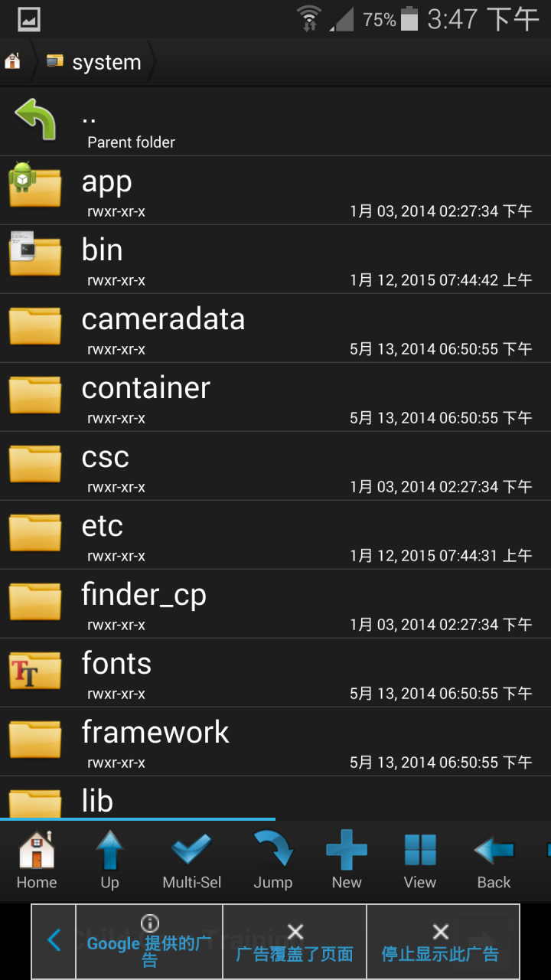
Task: Open the fonts folder
Action: pos(275,672)
